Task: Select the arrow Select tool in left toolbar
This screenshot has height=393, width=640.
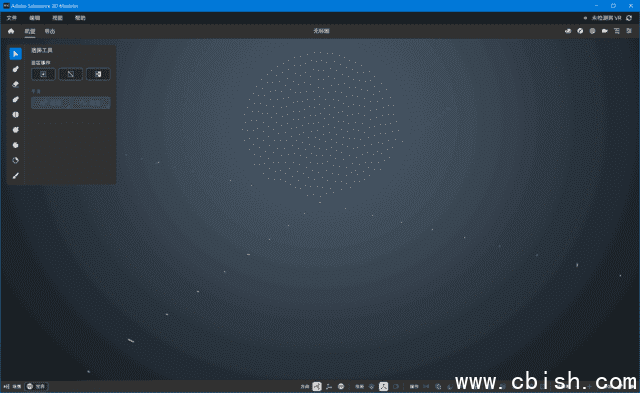Action: coord(16,54)
